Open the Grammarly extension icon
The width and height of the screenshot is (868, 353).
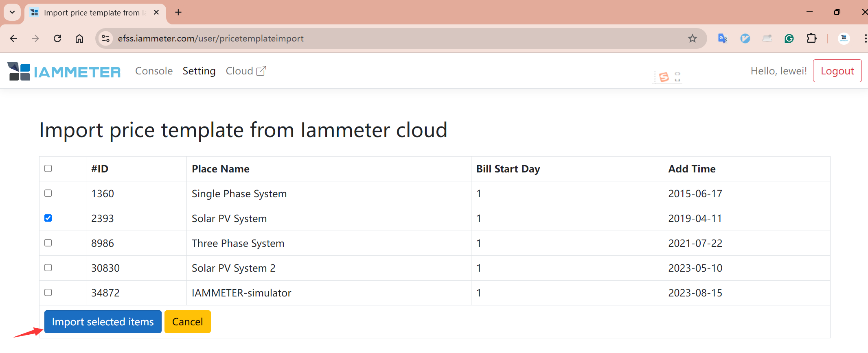pos(789,38)
